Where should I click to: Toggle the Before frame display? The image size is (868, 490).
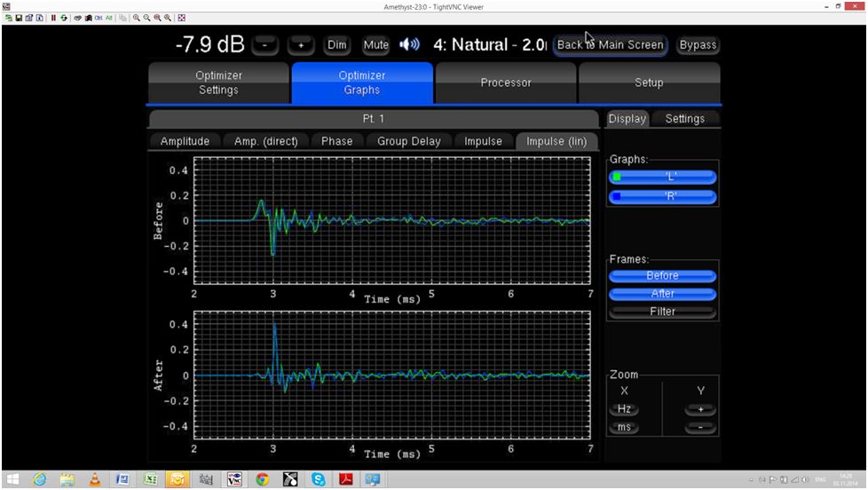pos(662,275)
